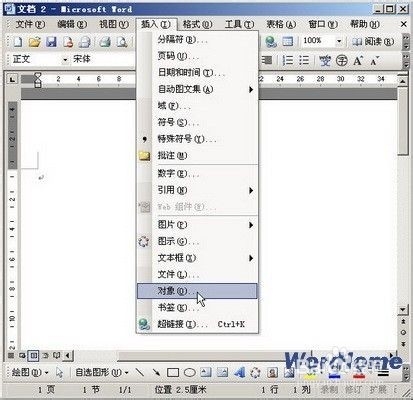Choose 日期和时间(T)... menu entry
Image resolution: width=413 pixels, height=400 pixels.
pyautogui.click(x=197, y=72)
